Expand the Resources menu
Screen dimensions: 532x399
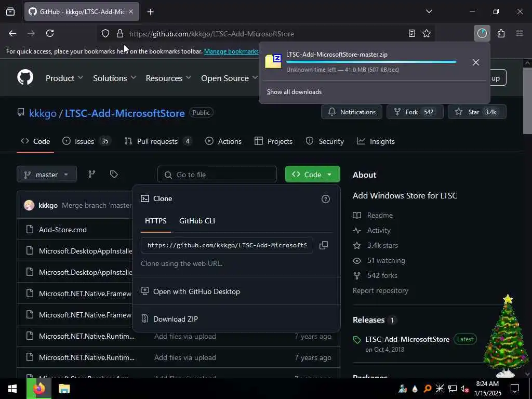(x=168, y=78)
